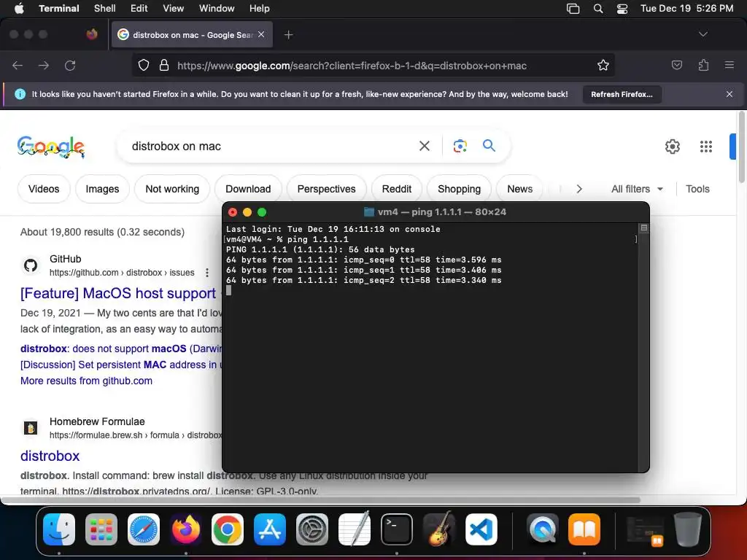Screen dimensions: 747x560
Task: Open a new Firefox tab with plus
Action: pos(288,35)
